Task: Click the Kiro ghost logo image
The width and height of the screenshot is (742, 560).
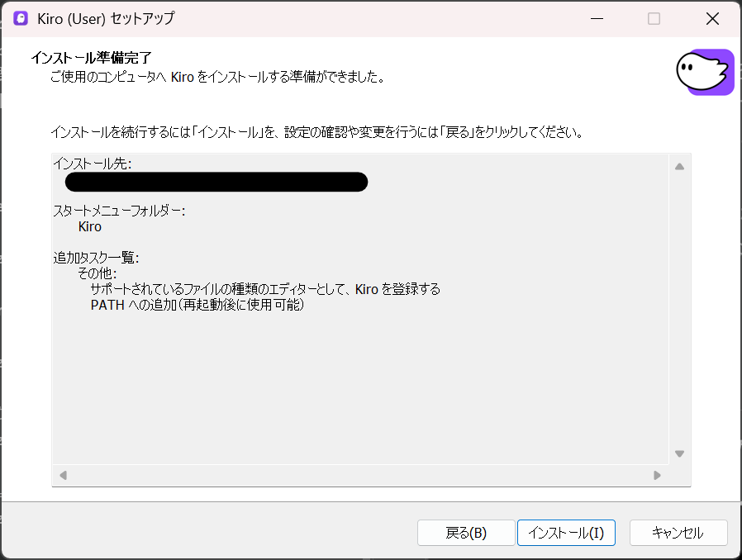Action: tap(705, 72)
